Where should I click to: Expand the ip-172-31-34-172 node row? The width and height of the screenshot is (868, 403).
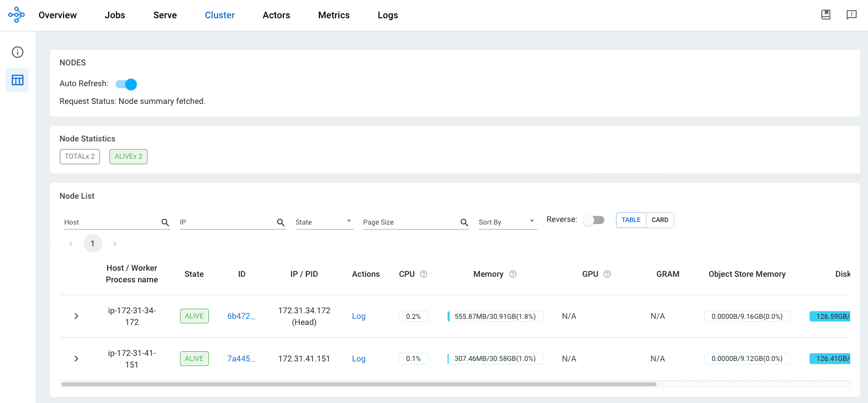pos(77,316)
